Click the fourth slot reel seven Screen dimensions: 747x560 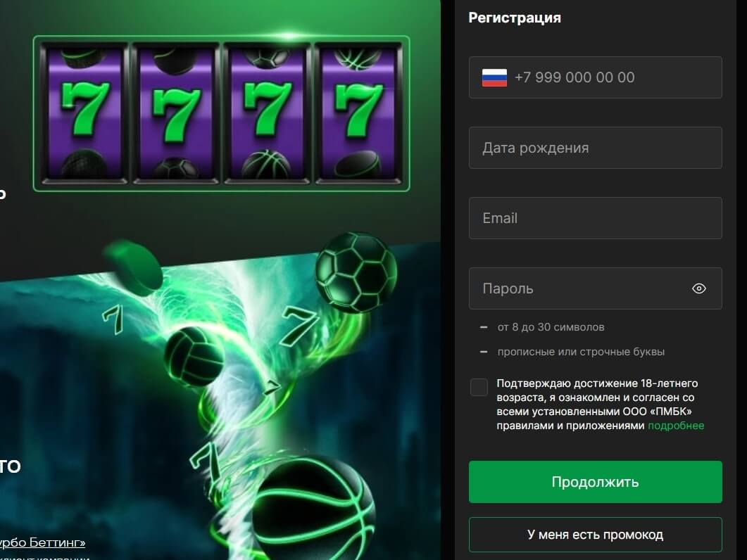point(358,110)
